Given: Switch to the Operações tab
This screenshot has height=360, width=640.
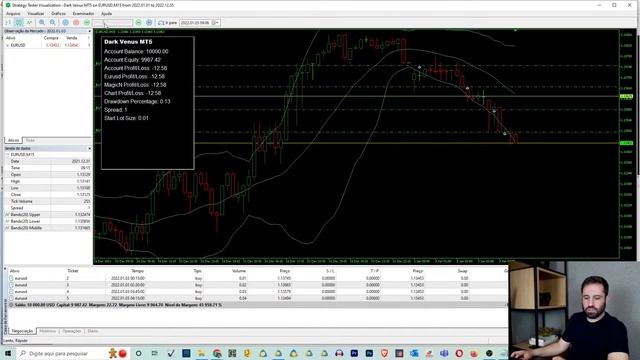Looking at the screenshot, I should (x=72, y=331).
